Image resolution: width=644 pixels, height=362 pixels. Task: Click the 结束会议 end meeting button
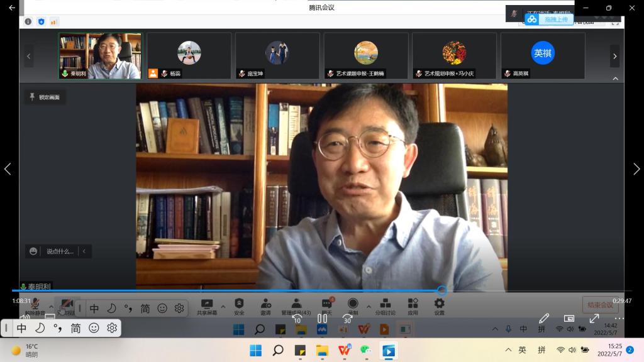point(600,305)
